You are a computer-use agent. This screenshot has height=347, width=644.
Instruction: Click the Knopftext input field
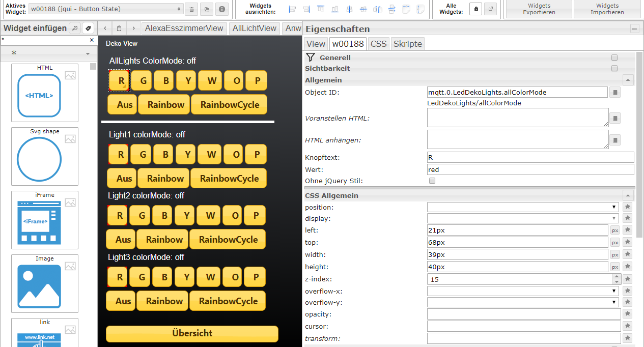(x=530, y=157)
